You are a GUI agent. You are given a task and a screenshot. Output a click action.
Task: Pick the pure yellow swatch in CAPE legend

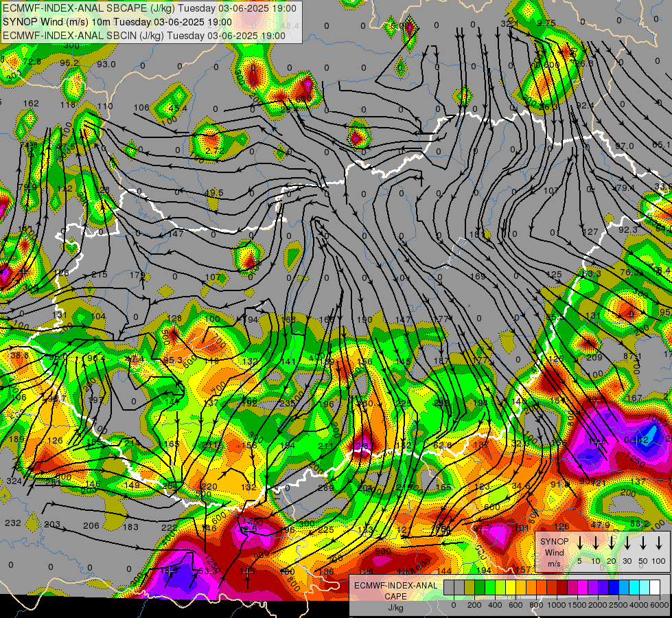[511, 588]
